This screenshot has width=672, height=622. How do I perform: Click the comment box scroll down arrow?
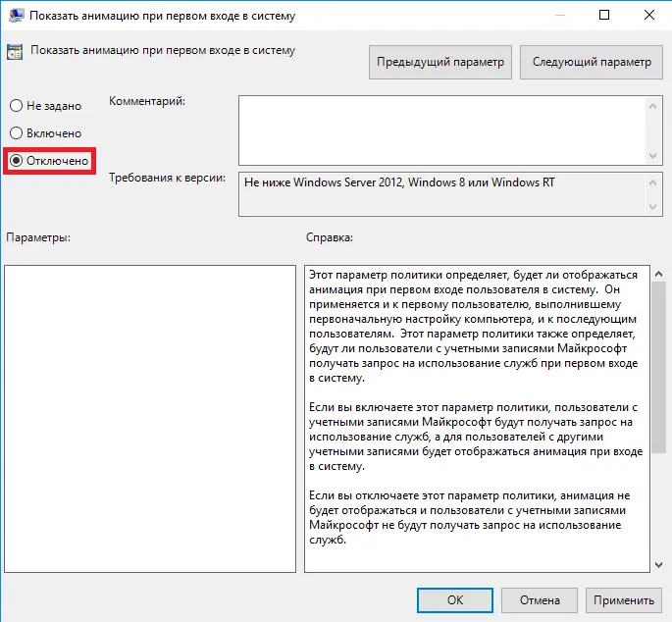652,156
